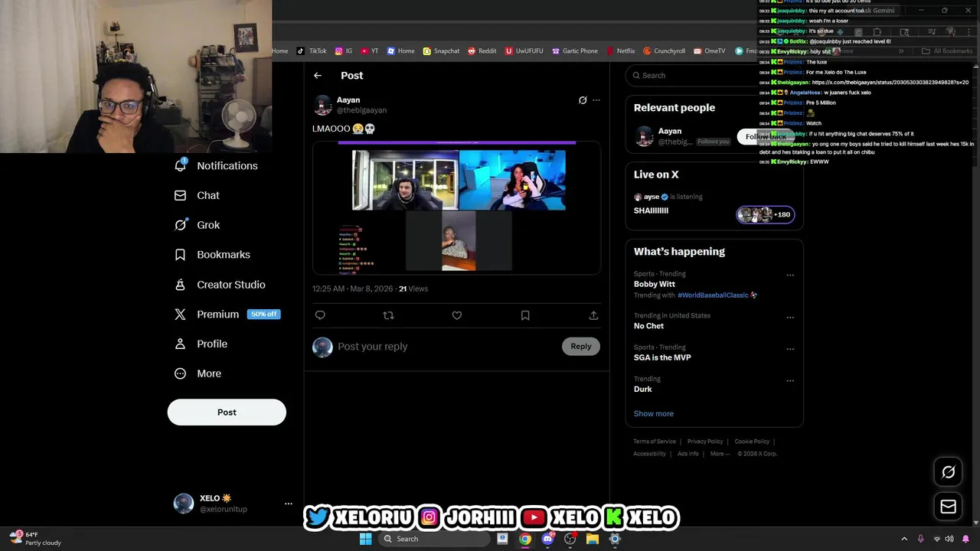Image resolution: width=980 pixels, height=551 pixels.
Task: Open the post video thumbnail
Action: click(x=456, y=207)
